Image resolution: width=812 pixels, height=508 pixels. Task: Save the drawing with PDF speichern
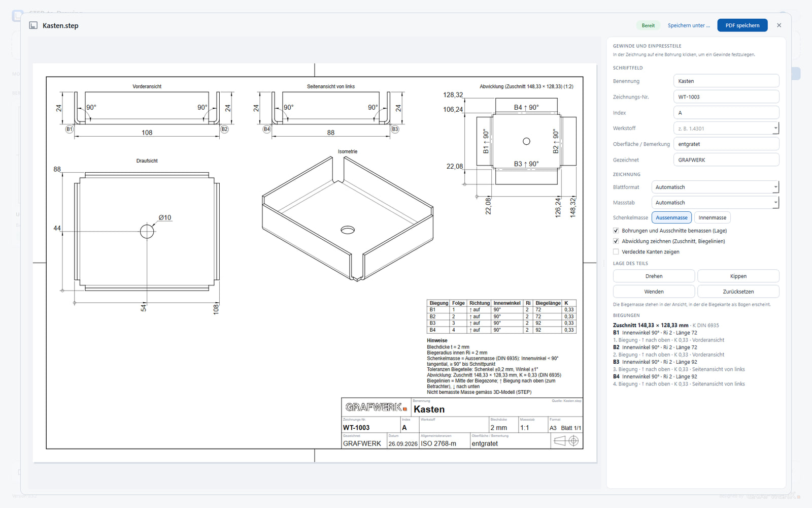point(742,25)
